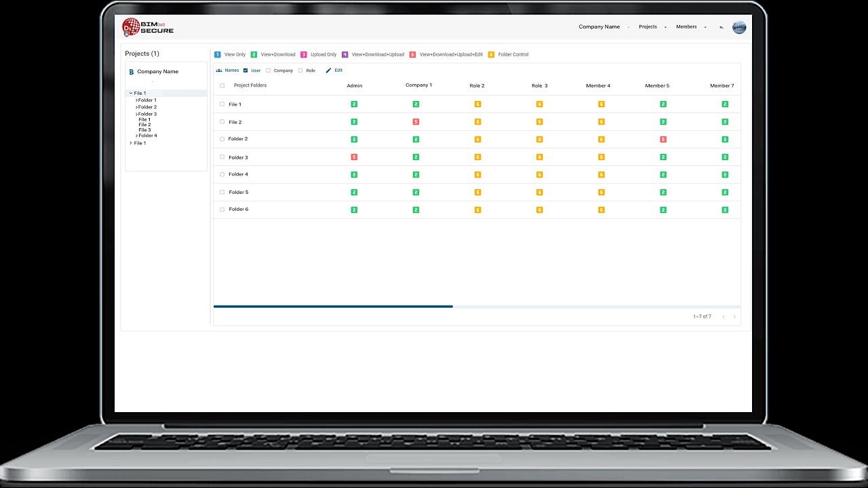Screen dimensions: 868x488
Task: Click Role 2 badge for Folder 4
Action: point(477,174)
